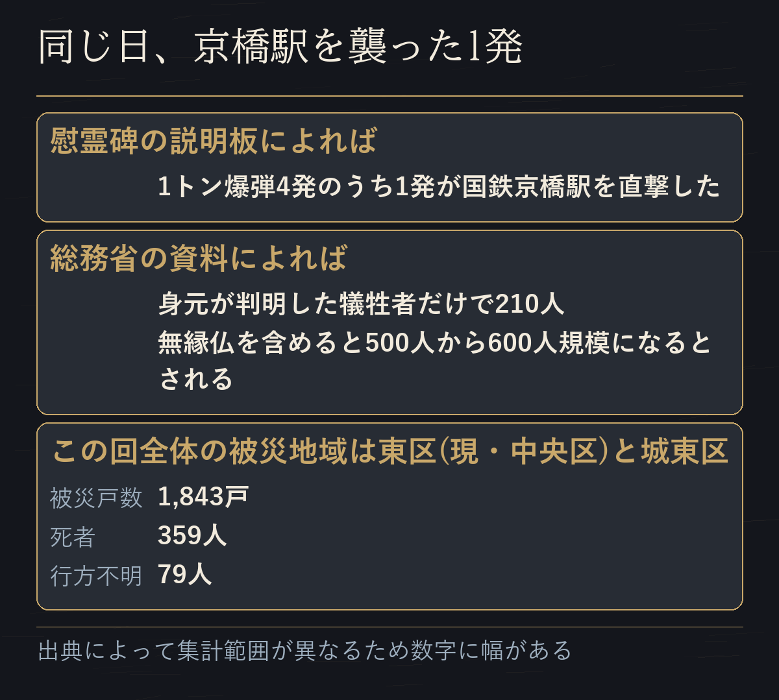Click the third card with damage statistics
Screen dimensions: 779x700
[x=389, y=516]
